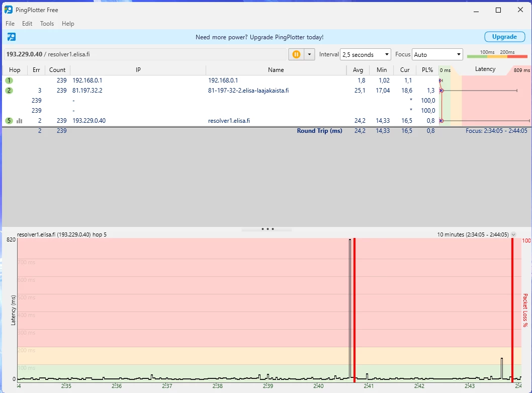
Task: Click the Latency (ms) axis label
Action: (13, 310)
